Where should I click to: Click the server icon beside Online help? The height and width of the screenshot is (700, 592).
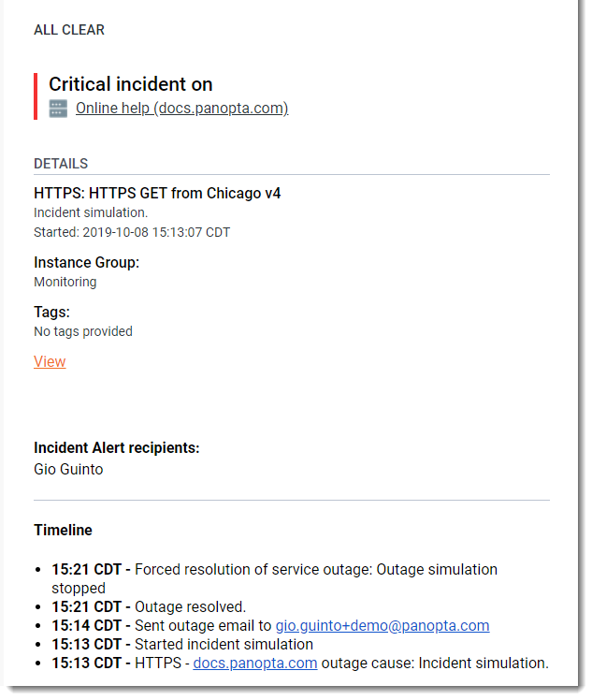pos(58,109)
